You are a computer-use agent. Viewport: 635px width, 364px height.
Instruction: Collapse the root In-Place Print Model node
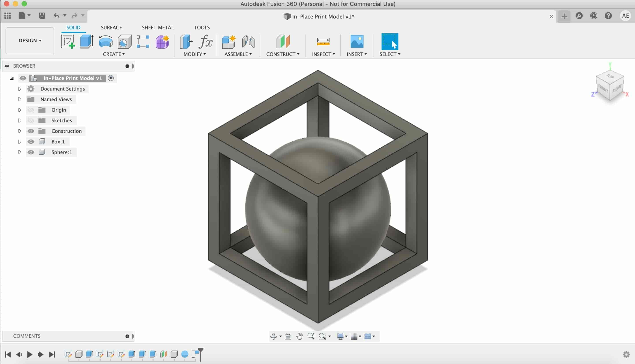[x=12, y=78]
